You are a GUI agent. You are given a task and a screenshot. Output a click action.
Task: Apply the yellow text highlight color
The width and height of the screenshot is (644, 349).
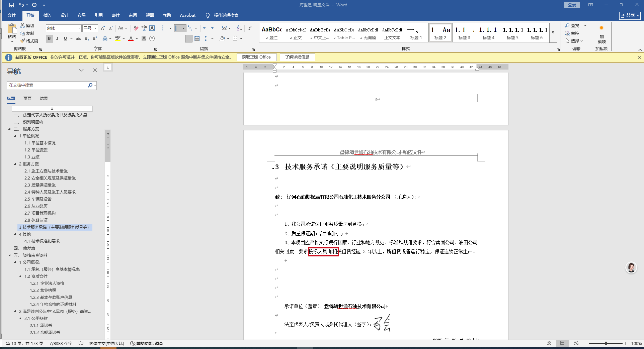(x=117, y=38)
